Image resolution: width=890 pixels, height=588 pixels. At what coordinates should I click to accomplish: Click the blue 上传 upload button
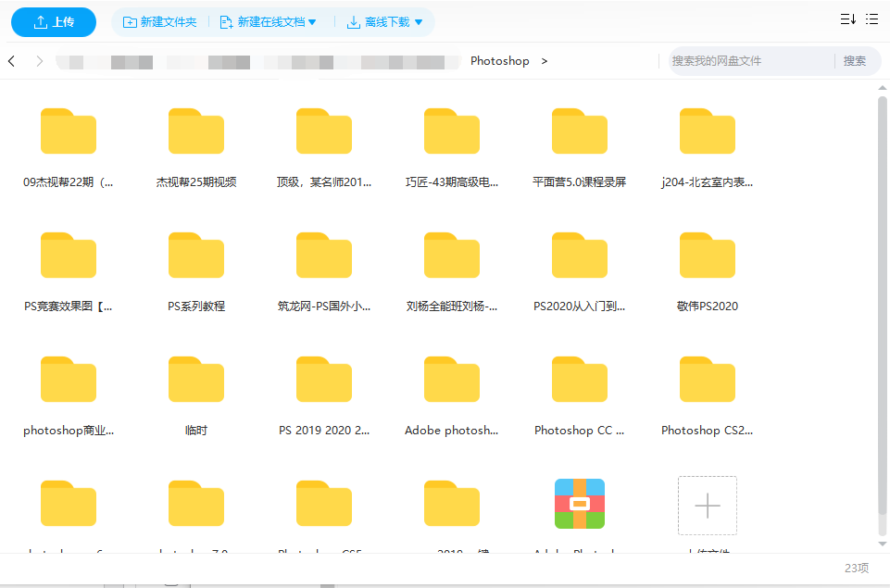coord(54,22)
